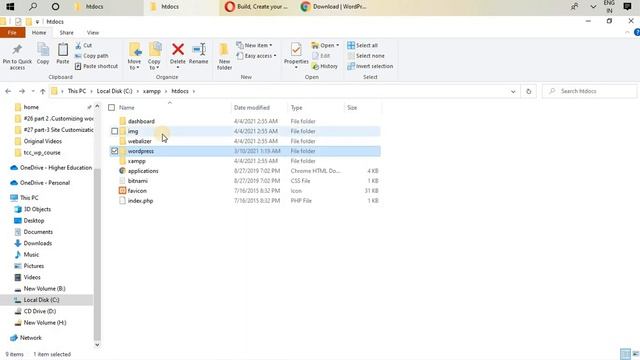
Task: Rename the selected item
Action: pyautogui.click(x=199, y=53)
